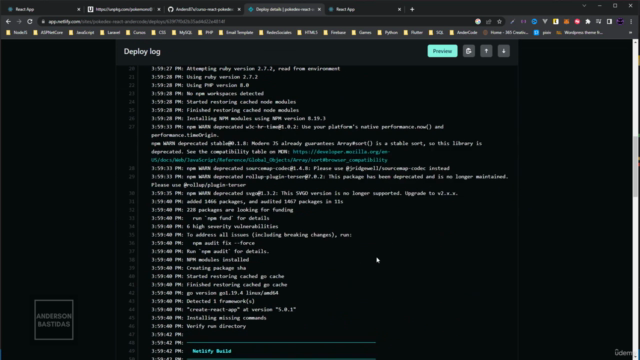Click the blue circular extension icon
This screenshot has height=360, width=640.
[534, 21]
